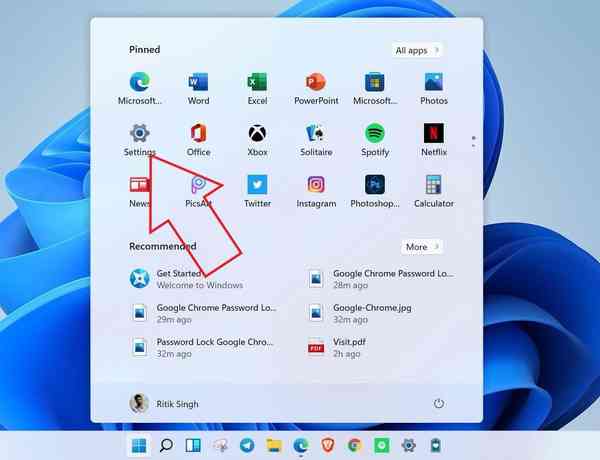
Task: Open the green app icon on taskbar
Action: 382,445
